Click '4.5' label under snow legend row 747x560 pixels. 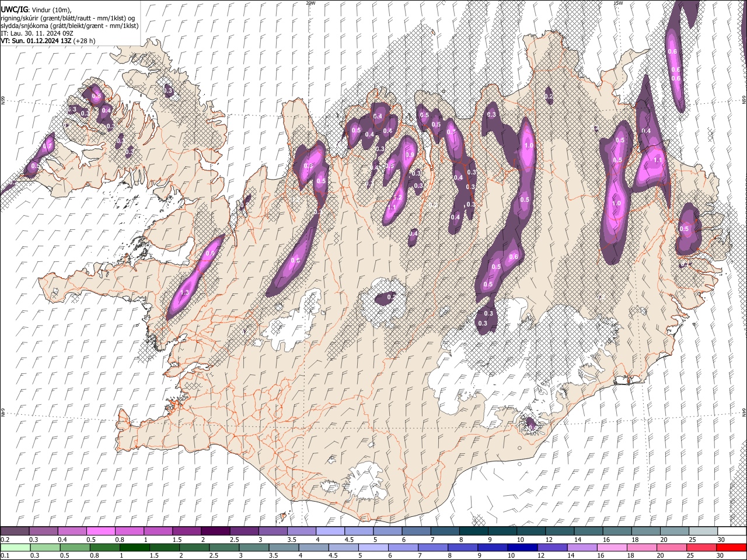349,540
